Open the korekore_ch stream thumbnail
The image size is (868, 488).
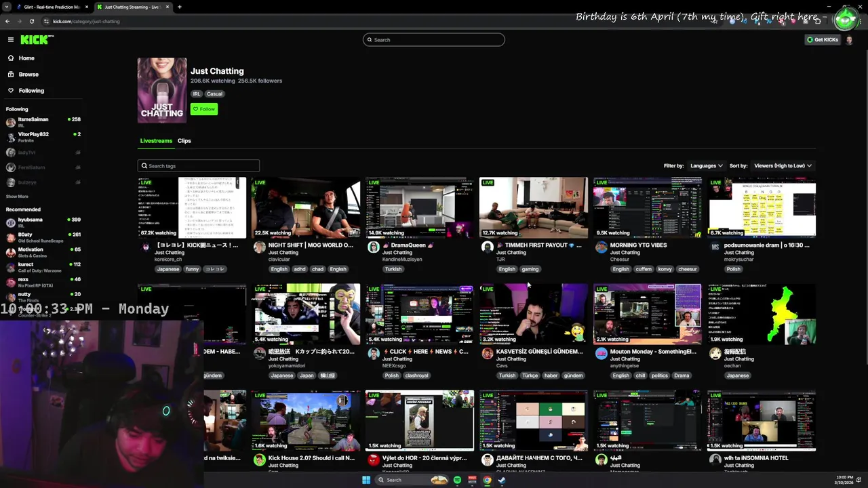pyautogui.click(x=192, y=207)
